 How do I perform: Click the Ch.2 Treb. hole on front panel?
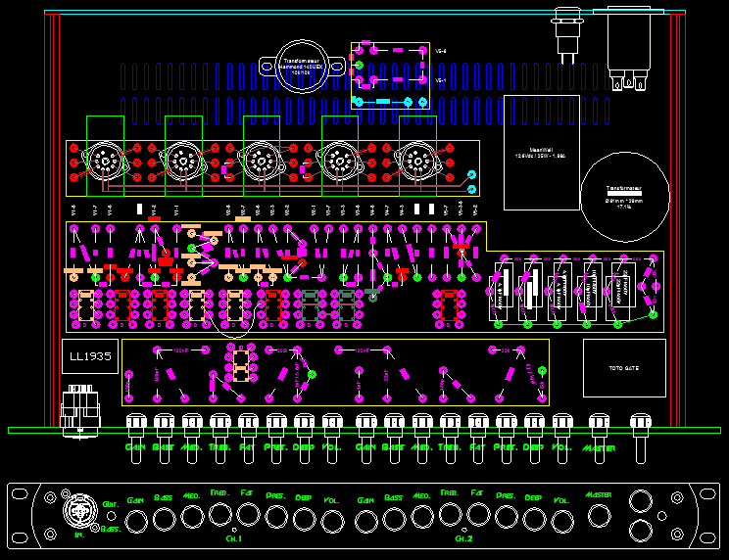[450, 514]
